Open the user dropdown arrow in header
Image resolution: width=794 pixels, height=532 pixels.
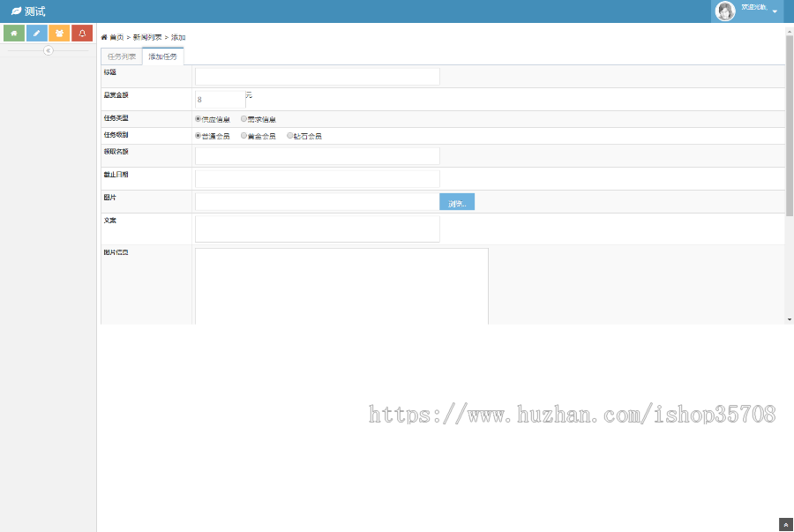click(x=775, y=11)
